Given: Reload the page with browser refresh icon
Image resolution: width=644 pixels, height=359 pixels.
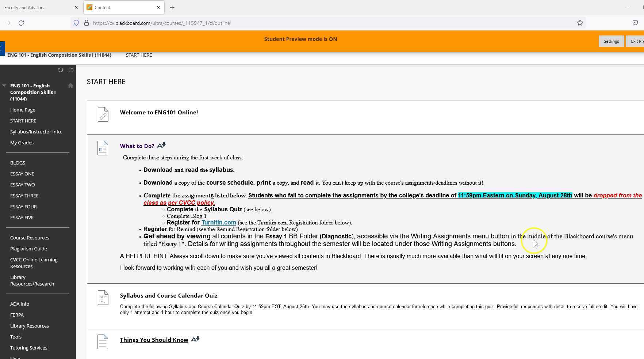Looking at the screenshot, I should coord(21,23).
